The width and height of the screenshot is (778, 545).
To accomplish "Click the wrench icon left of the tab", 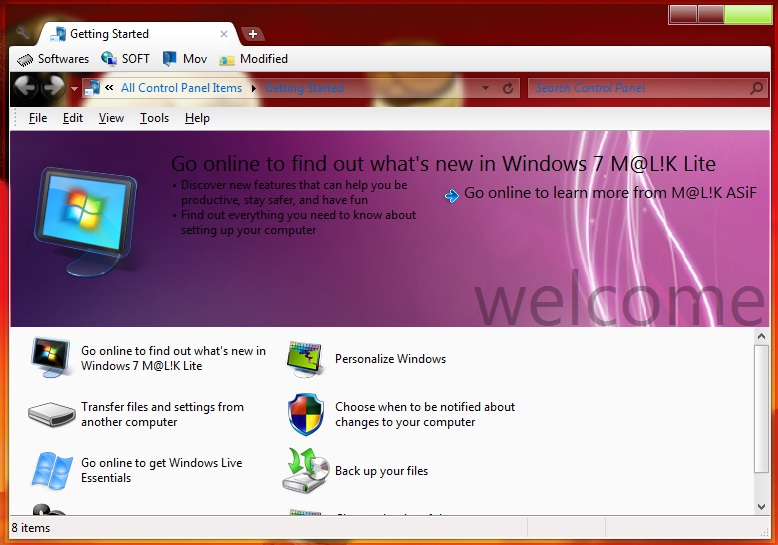I will click(x=22, y=33).
